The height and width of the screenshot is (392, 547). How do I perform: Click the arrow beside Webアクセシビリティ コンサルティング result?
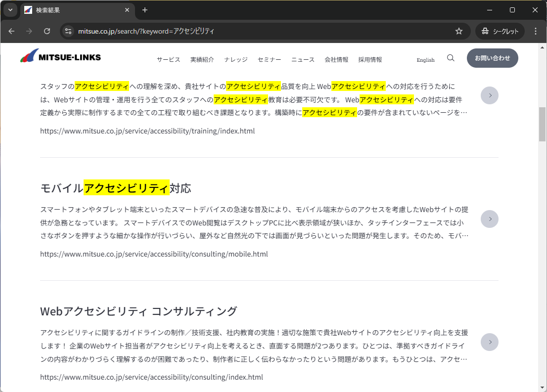coord(490,342)
